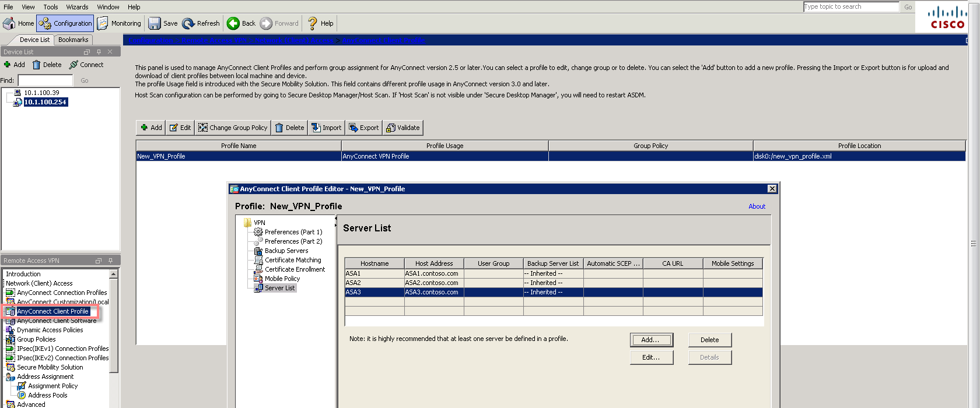Open the View menu
The image size is (980, 408).
click(x=28, y=7)
